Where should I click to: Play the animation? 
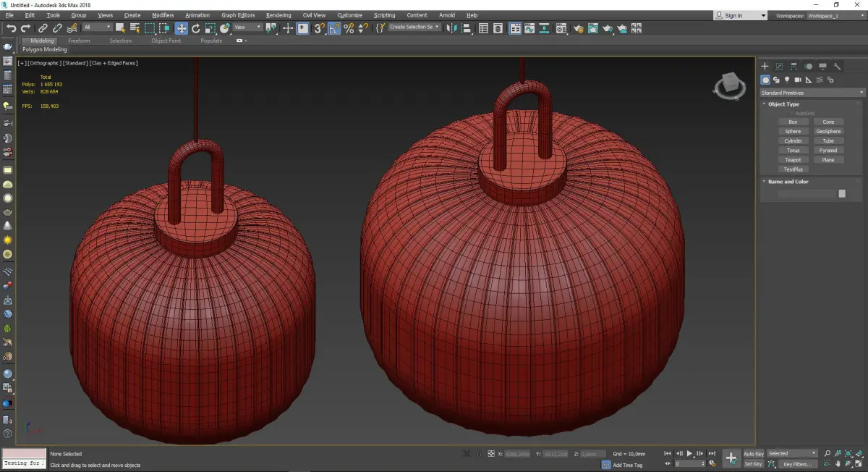tap(689, 454)
